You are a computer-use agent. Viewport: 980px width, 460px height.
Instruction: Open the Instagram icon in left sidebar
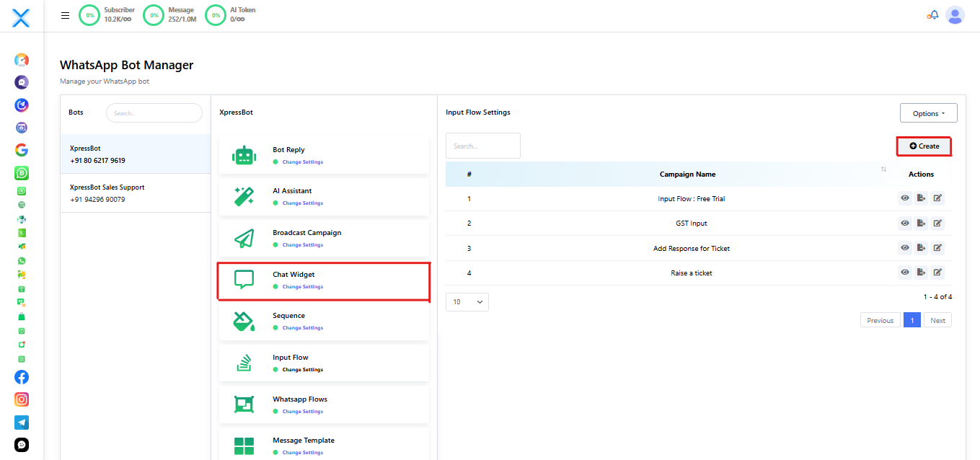pos(22,399)
